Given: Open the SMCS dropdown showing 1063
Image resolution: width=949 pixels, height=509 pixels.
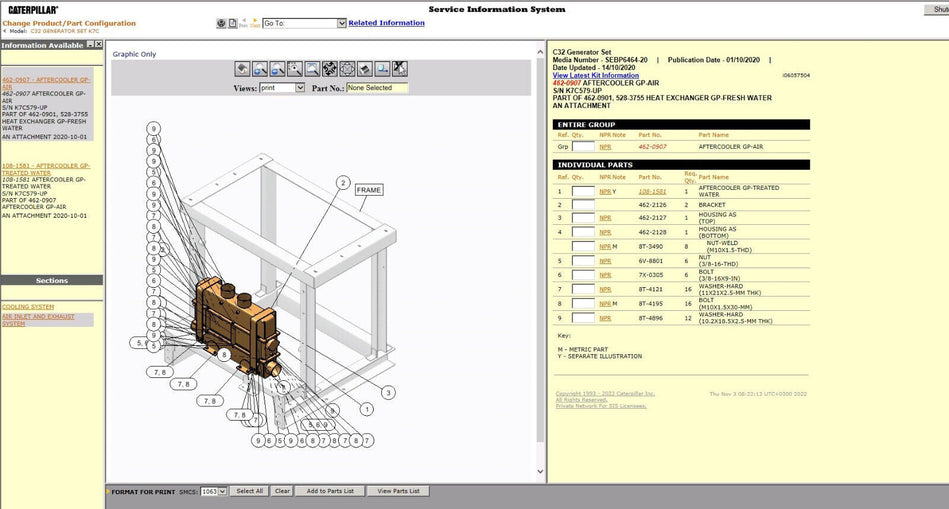Looking at the screenshot, I should 213,491.
